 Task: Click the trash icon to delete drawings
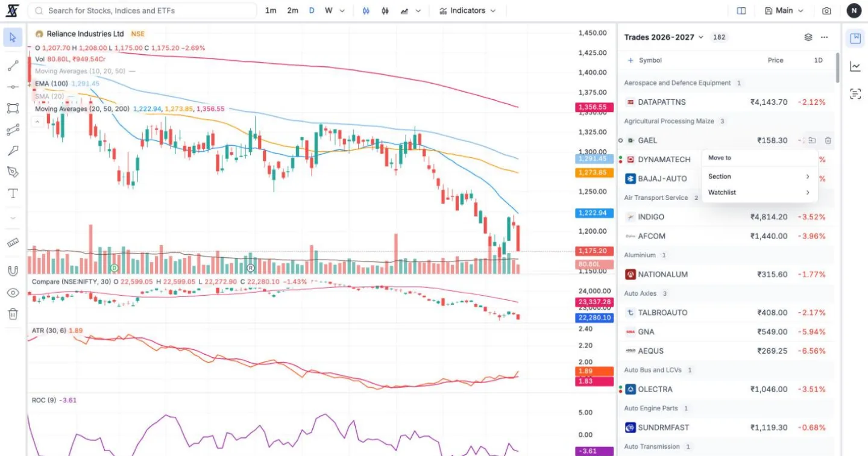click(x=13, y=314)
